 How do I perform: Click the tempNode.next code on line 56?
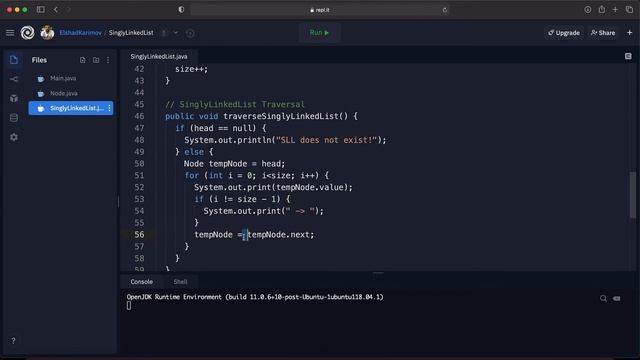coord(280,235)
